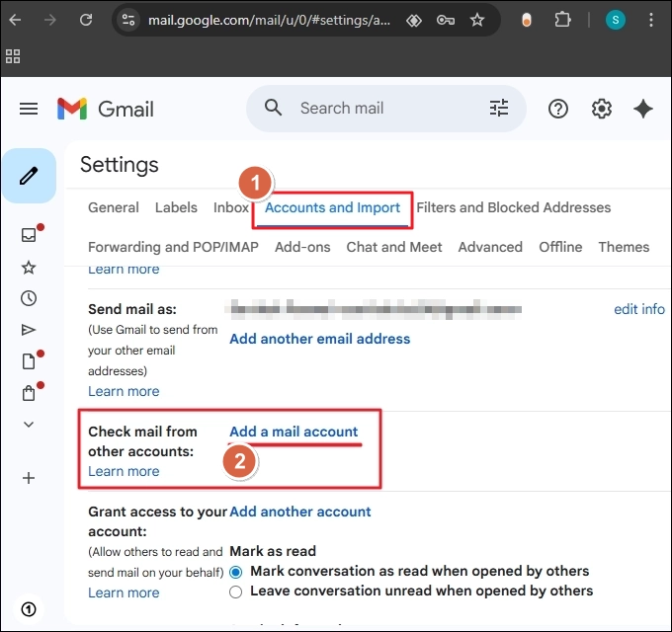Bookmark this page with the star icon
This screenshot has width=672, height=632.
(x=477, y=20)
